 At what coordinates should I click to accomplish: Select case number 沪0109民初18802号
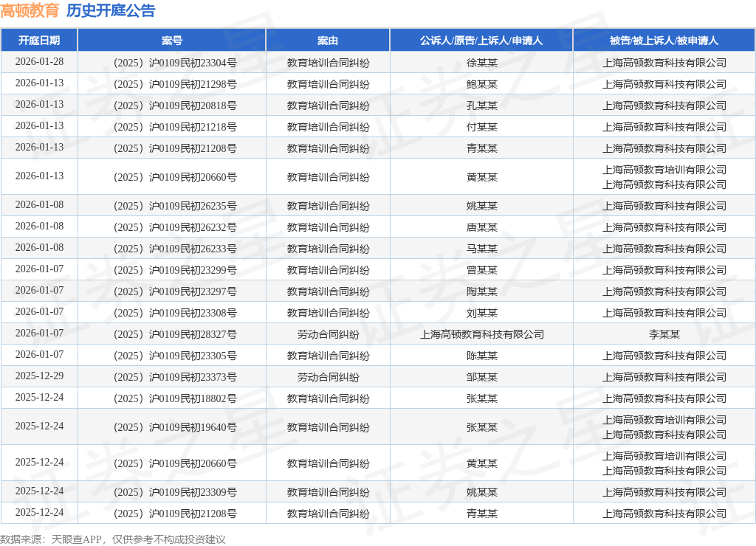coord(175,398)
